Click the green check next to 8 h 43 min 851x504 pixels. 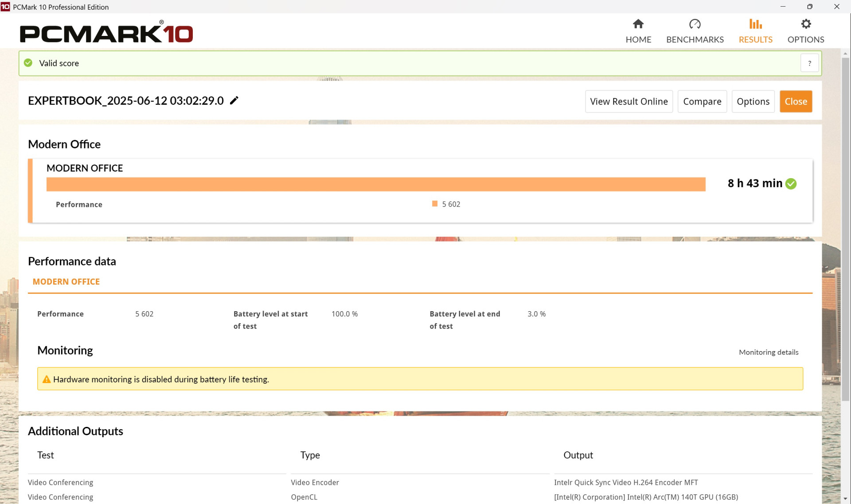(791, 184)
